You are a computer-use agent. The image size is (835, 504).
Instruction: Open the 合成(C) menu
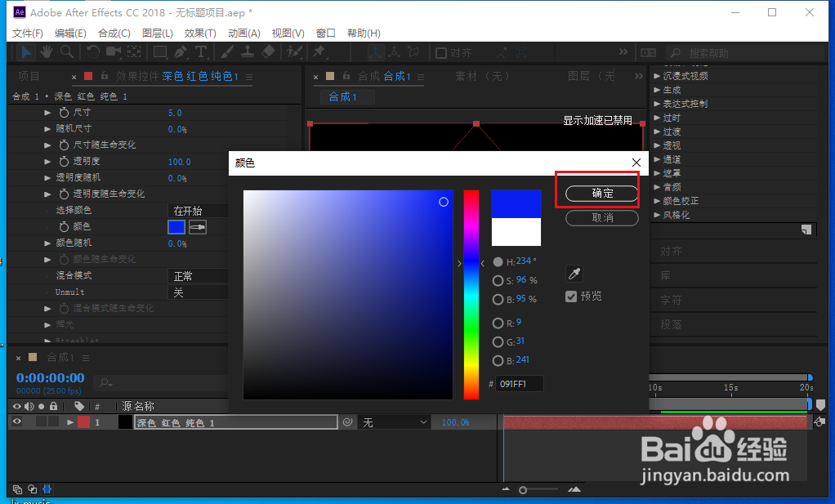(114, 33)
